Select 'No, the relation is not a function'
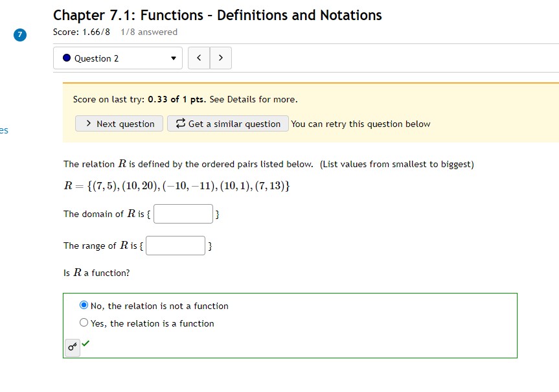 pos(83,305)
